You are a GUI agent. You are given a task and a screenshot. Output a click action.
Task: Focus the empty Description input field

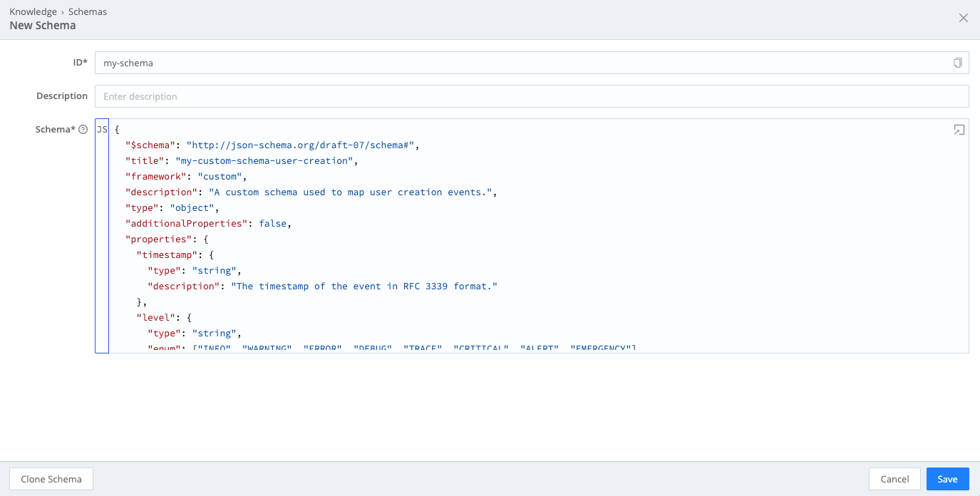coord(285,95)
